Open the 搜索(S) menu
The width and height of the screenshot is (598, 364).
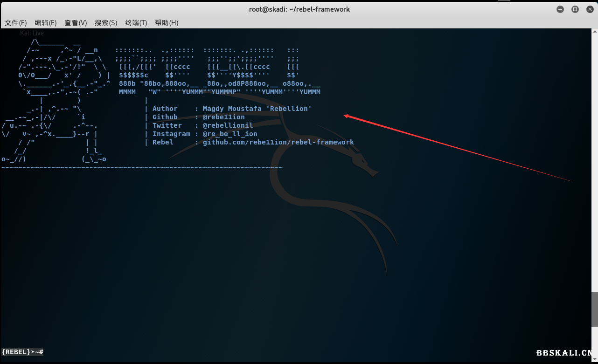pos(106,23)
